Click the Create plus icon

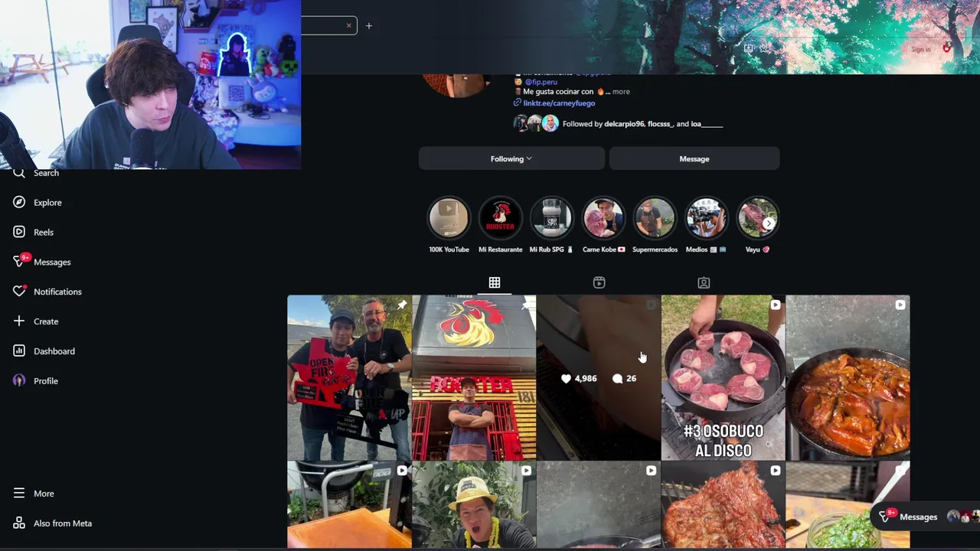click(x=19, y=321)
